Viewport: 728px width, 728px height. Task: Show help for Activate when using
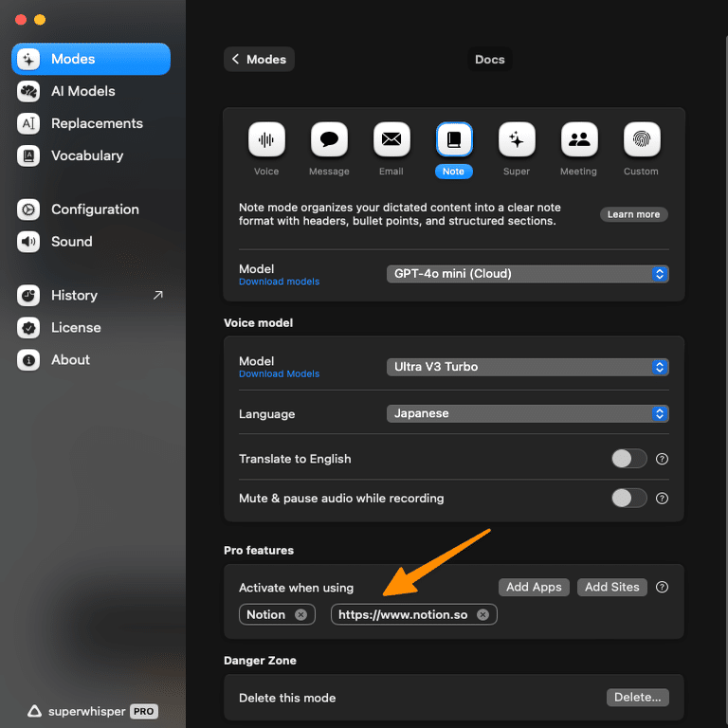click(x=662, y=587)
